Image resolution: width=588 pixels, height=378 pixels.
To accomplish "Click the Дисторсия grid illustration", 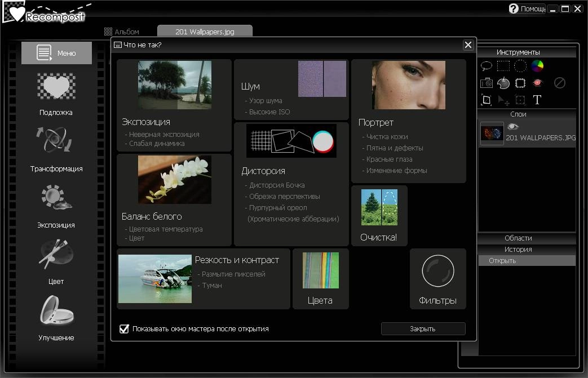I will tap(291, 140).
